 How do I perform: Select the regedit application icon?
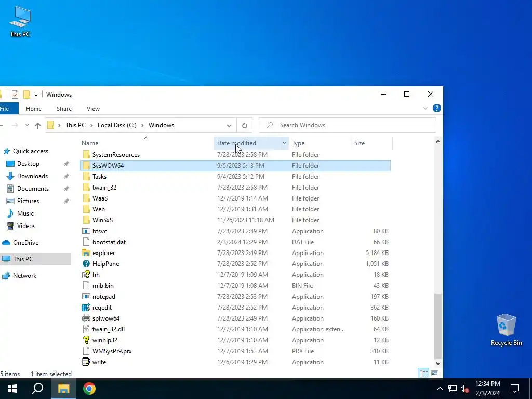point(86,308)
